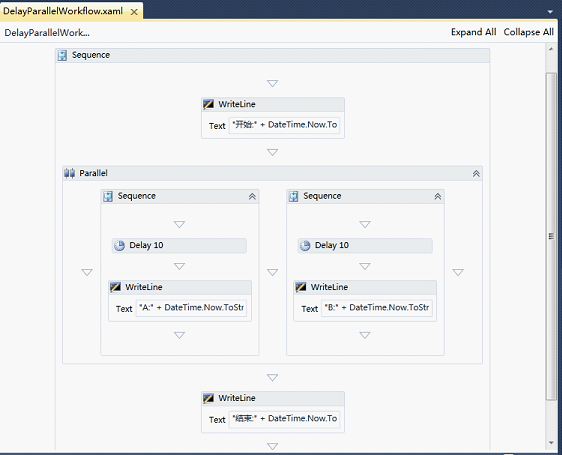Click the top WriteLine activity icon

[209, 104]
